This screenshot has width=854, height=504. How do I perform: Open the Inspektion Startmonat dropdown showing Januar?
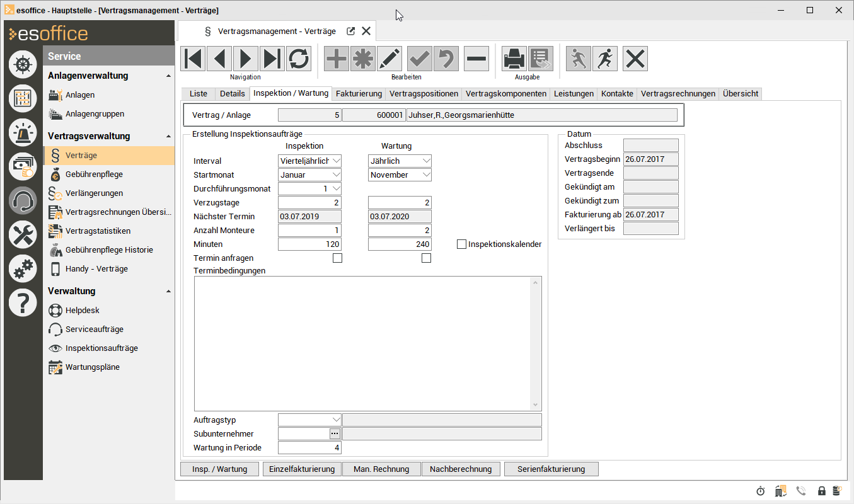pos(335,175)
